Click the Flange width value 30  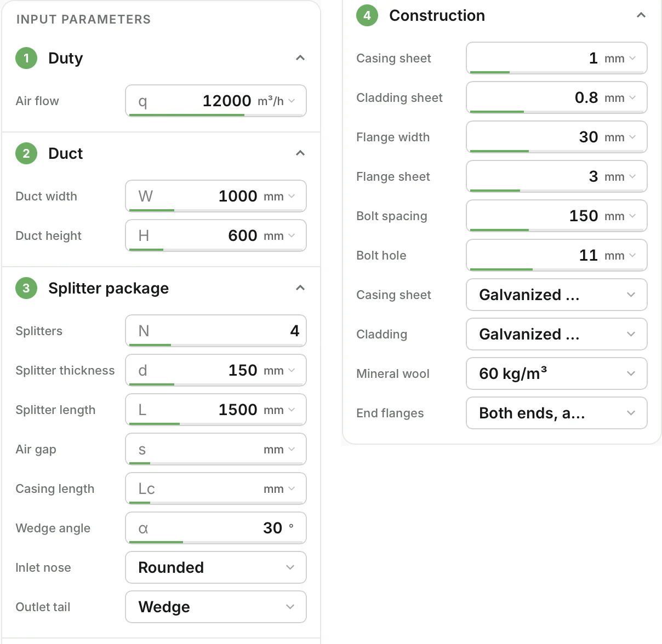click(589, 137)
